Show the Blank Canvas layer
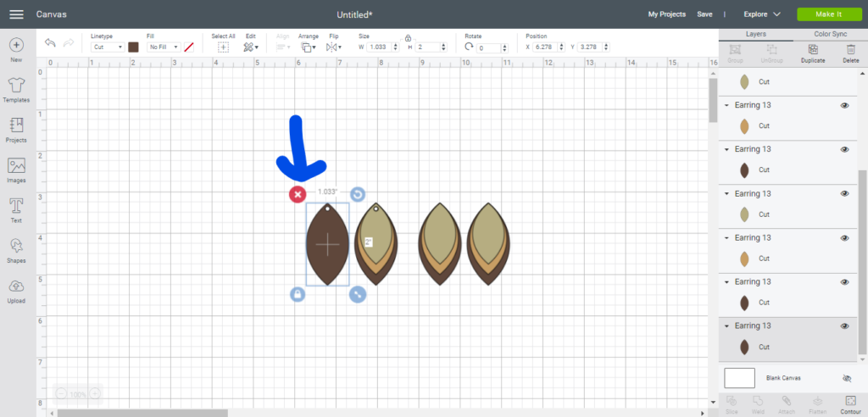The image size is (868, 417). tap(846, 378)
